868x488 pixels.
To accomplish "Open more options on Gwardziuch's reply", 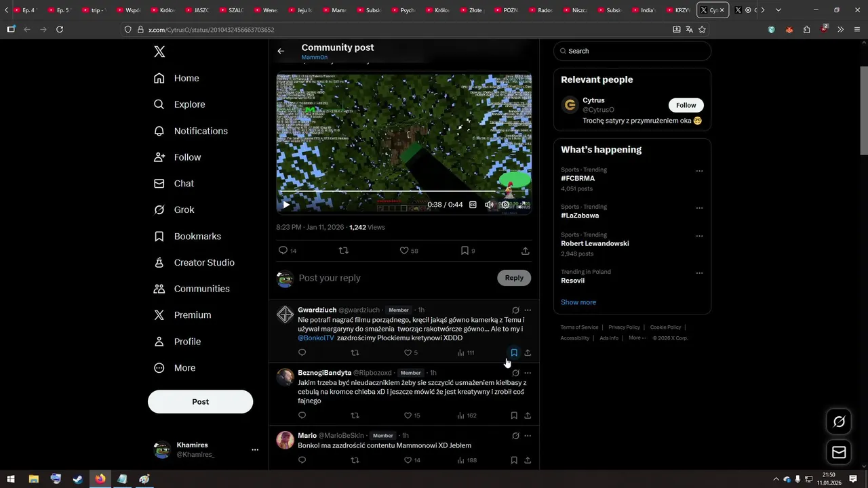I will point(528,310).
